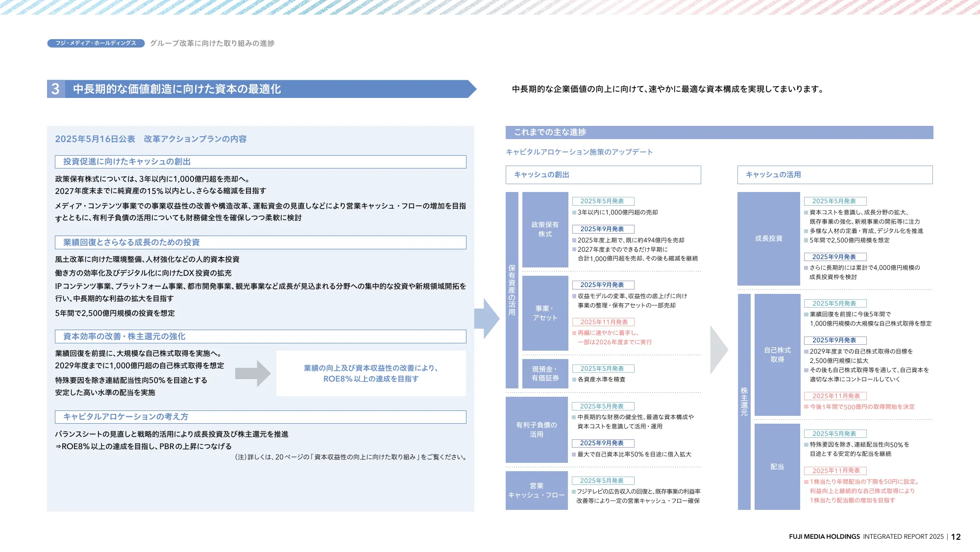980x552 pixels.
Task: Click the 有利子負債の活用 category block
Action: coord(537,430)
